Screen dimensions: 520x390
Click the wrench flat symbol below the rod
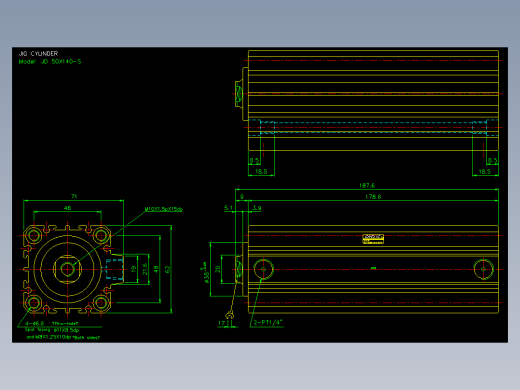coord(229,315)
